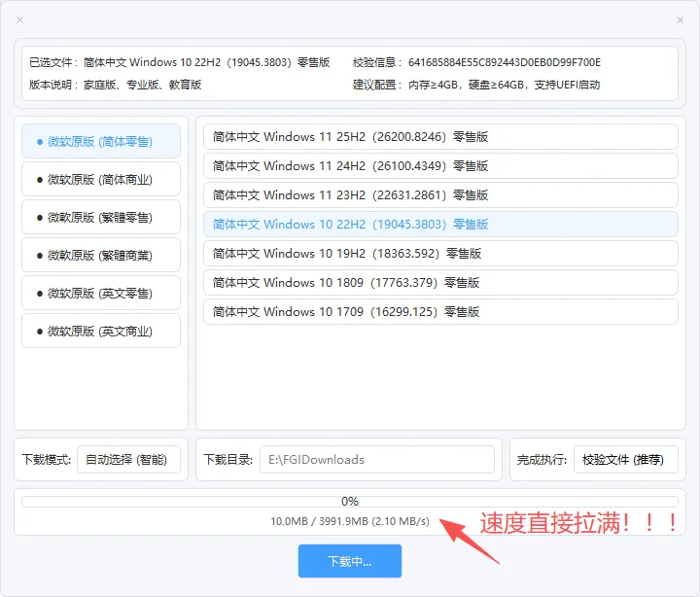Select 微软原版 (简体零售) category
This screenshot has width=700, height=597.
(x=101, y=142)
